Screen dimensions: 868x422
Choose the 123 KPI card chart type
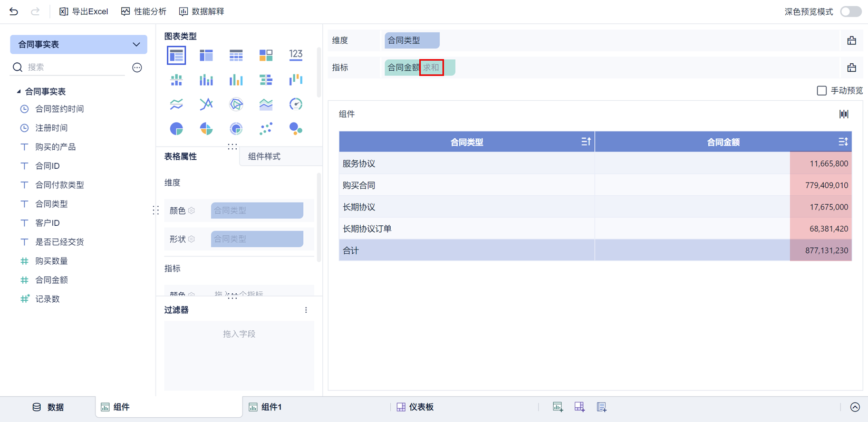tap(296, 55)
